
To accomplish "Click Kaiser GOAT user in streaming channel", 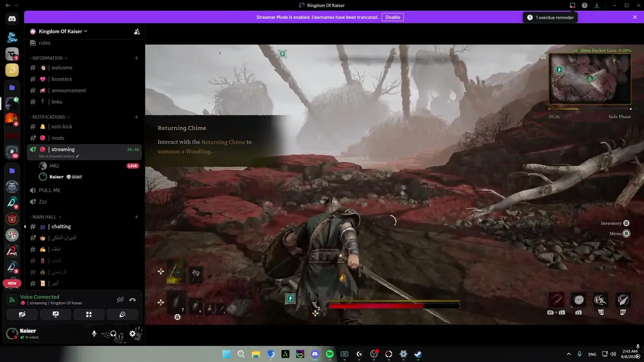I will [x=89, y=177].
